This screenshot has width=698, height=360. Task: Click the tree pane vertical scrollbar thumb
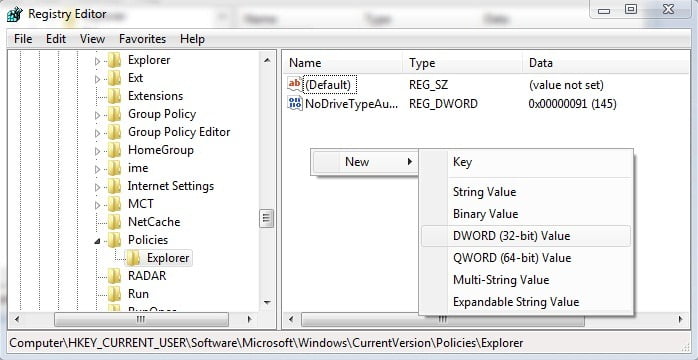tap(266, 218)
